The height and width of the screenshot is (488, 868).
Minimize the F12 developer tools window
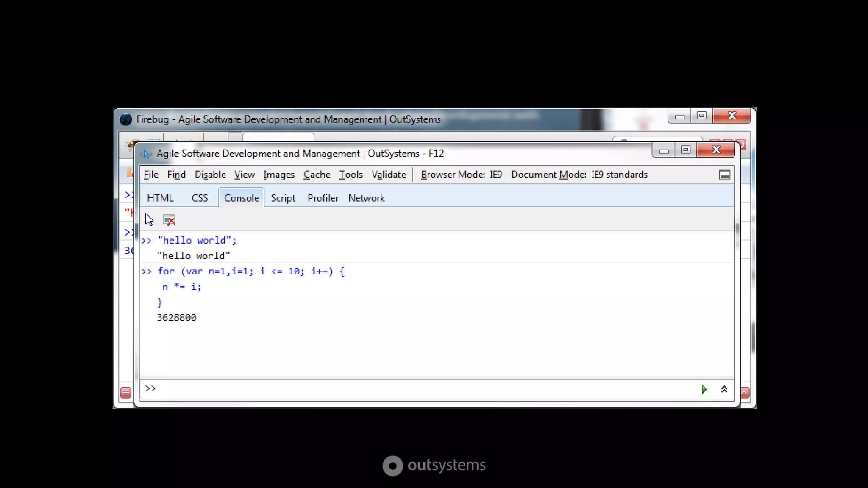coord(664,150)
